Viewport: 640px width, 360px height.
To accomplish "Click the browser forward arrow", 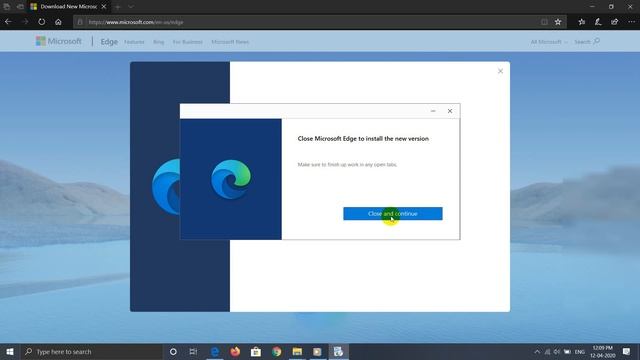I will tap(25, 22).
